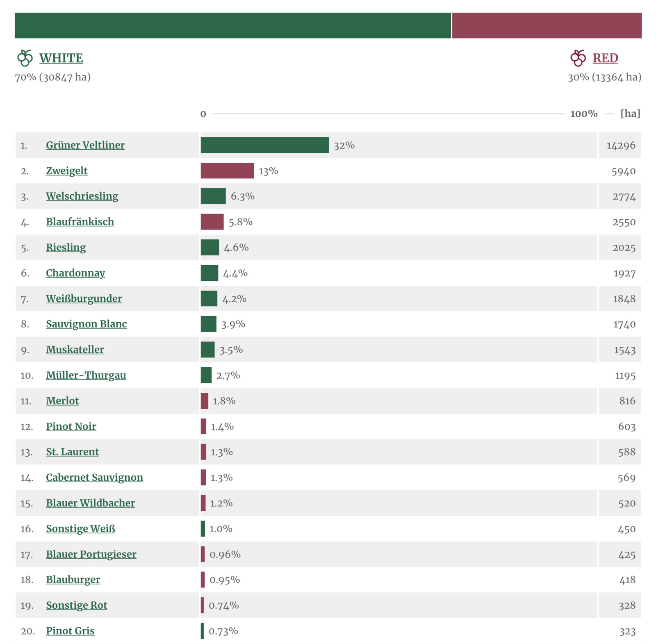The height and width of the screenshot is (644, 656).
Task: Click the red-wine share bar segment
Action: pos(547,25)
